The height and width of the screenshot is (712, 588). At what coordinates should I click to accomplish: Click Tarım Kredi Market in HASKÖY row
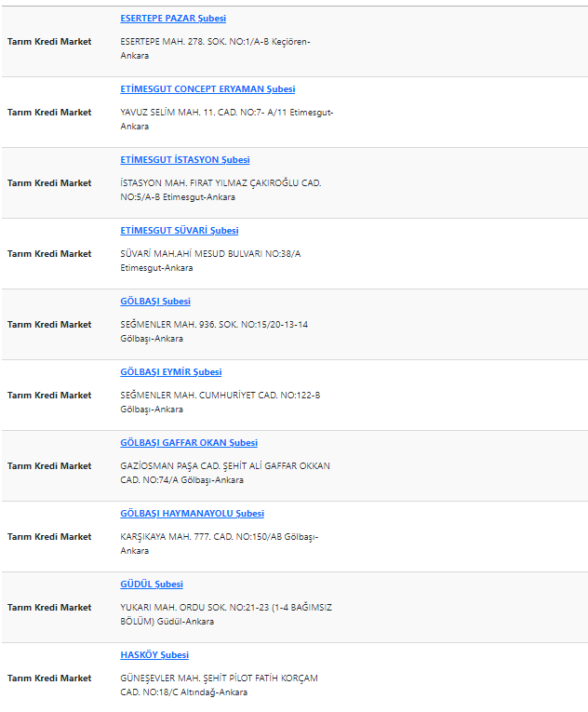[49, 678]
